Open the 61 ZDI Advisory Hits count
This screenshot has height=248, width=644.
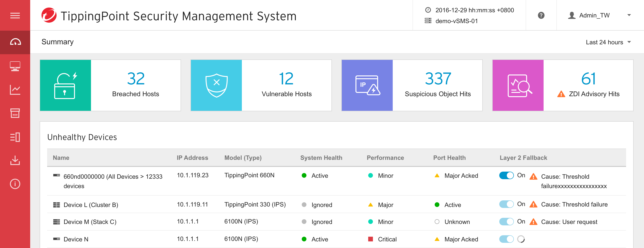click(x=588, y=79)
